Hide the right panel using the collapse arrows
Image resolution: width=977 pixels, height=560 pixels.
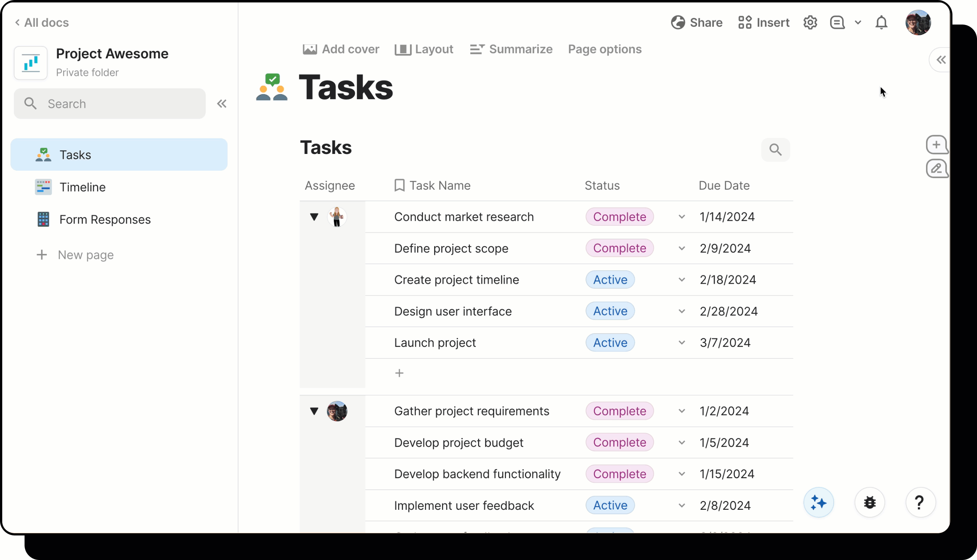[941, 59]
